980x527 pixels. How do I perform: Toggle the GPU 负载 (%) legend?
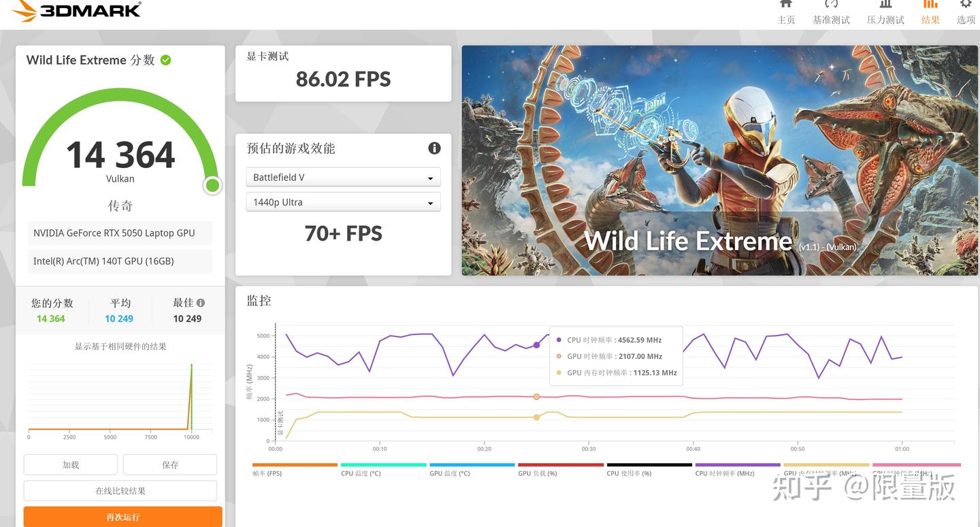point(560,470)
